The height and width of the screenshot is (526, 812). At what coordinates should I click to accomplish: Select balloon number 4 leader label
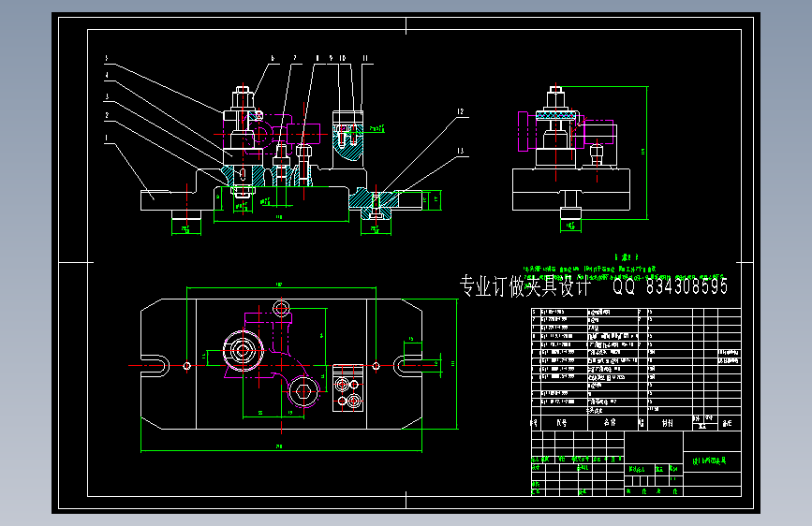pos(107,76)
